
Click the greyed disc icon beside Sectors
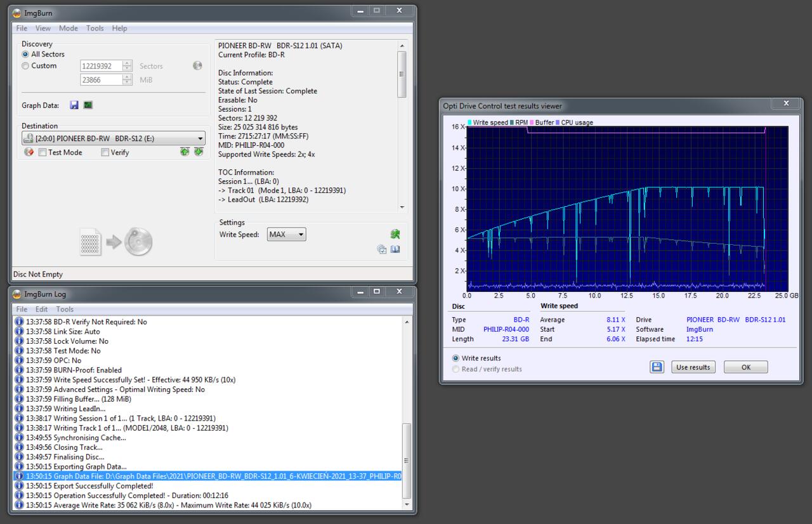197,65
